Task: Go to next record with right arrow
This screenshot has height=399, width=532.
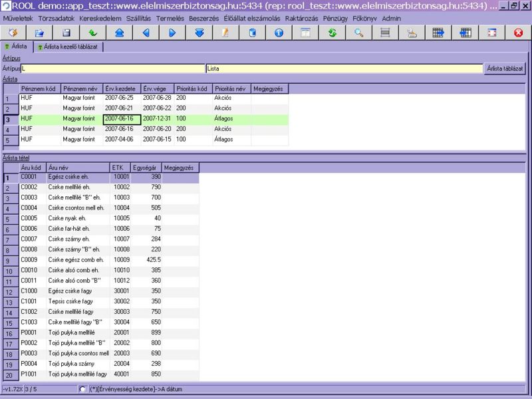Action: (172, 33)
